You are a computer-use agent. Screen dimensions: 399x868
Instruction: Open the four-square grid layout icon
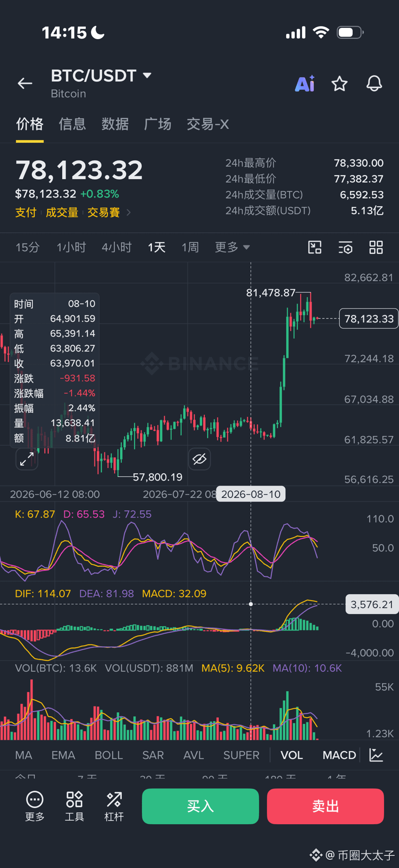376,247
